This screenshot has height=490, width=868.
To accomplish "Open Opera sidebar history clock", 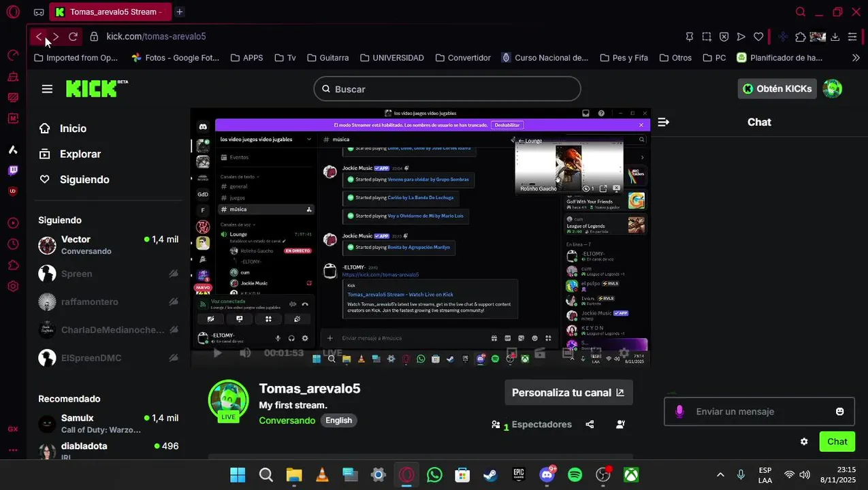I will tap(13, 244).
